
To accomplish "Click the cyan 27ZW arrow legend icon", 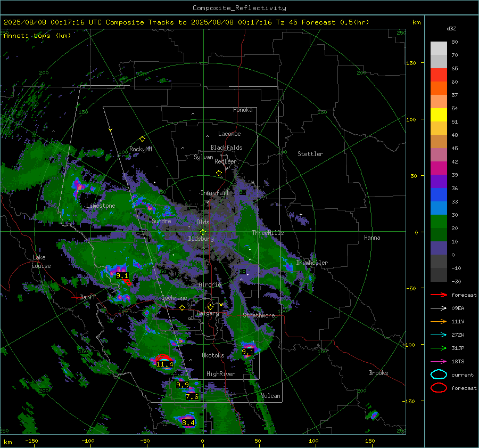I will pos(439,335).
